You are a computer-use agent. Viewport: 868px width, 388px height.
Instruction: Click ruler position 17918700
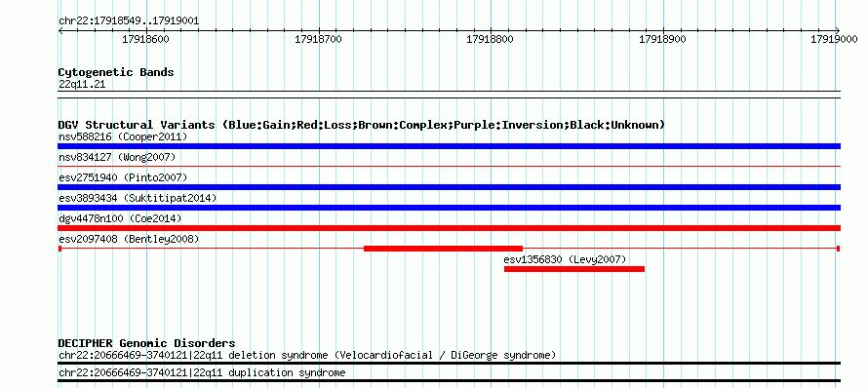click(318, 39)
